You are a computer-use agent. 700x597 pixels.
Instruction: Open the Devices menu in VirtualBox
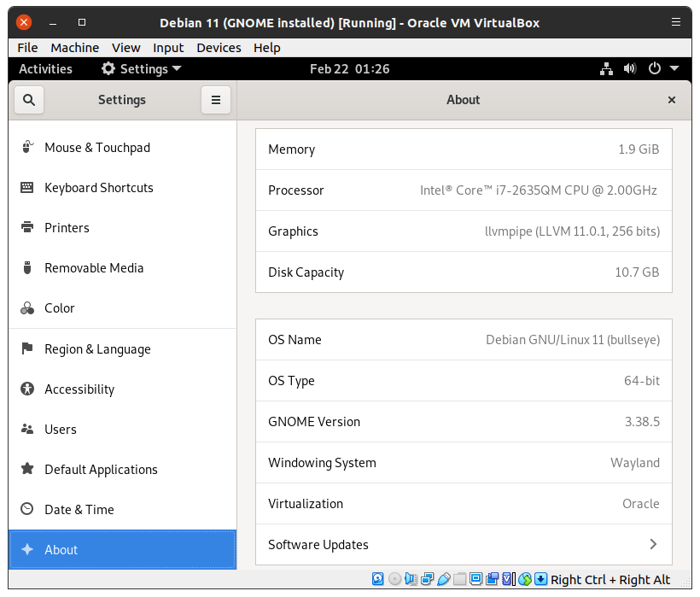[x=219, y=48]
